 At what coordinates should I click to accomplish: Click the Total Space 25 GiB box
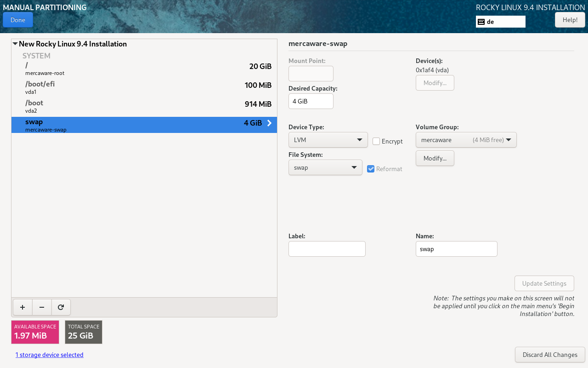tap(84, 332)
